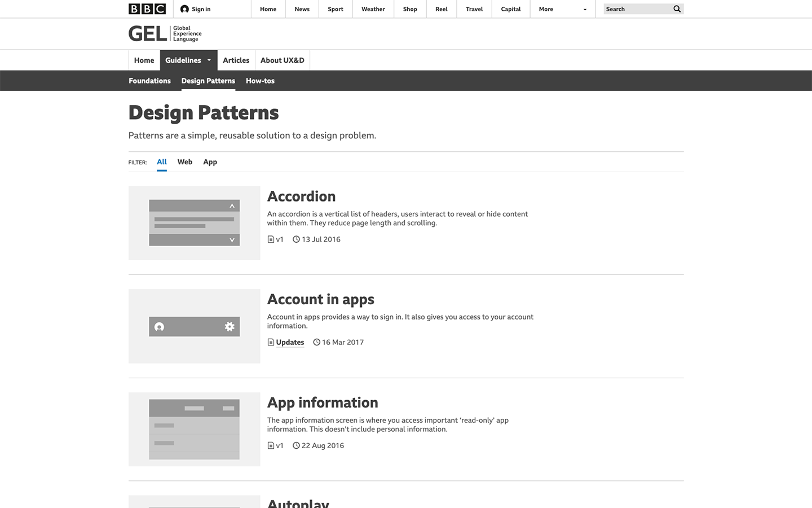Filter patterns by App
The height and width of the screenshot is (508, 812).
[x=210, y=162]
